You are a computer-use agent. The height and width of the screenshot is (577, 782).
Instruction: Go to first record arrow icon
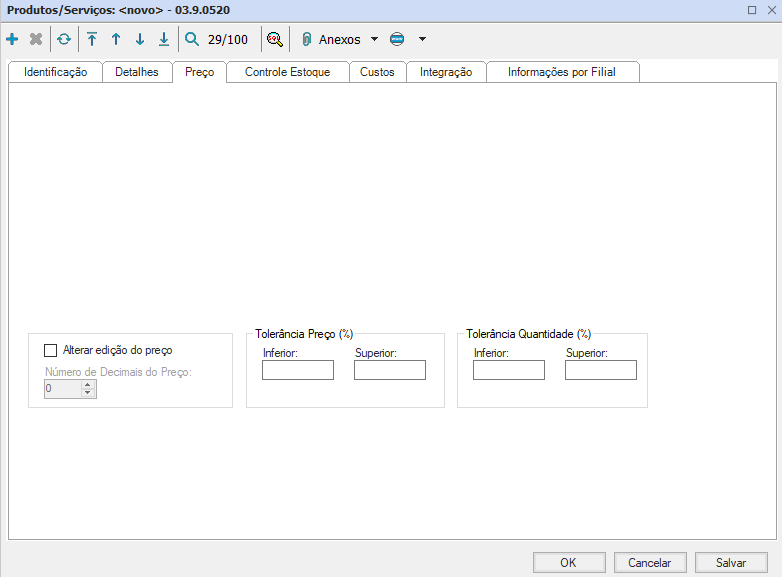tap(92, 39)
